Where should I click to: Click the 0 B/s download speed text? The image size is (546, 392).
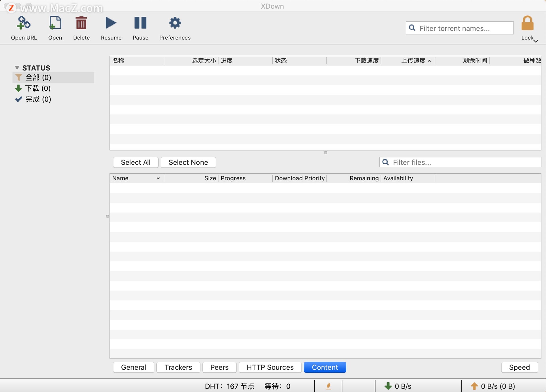pyautogui.click(x=403, y=386)
